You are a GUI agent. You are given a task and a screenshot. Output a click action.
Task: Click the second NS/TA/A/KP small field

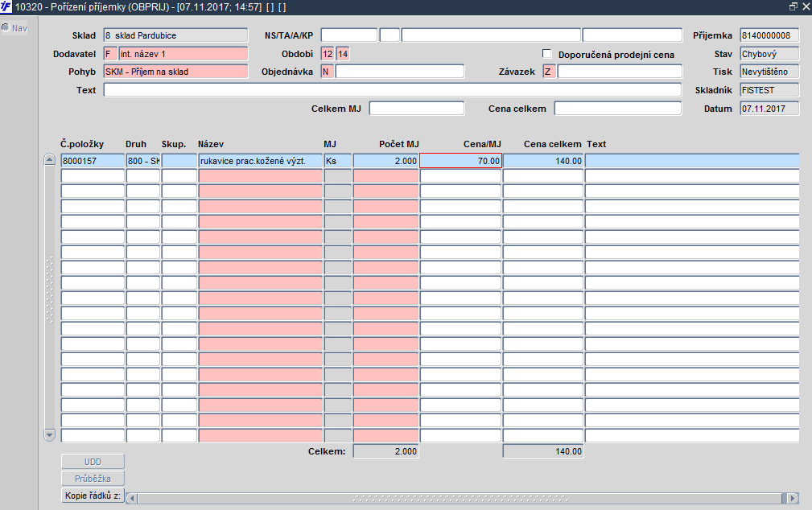pos(390,35)
